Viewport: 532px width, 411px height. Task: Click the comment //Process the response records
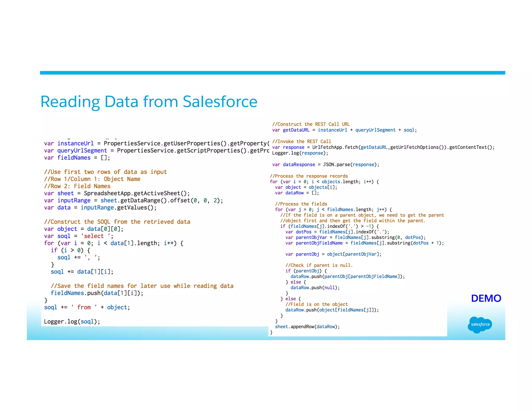309,176
